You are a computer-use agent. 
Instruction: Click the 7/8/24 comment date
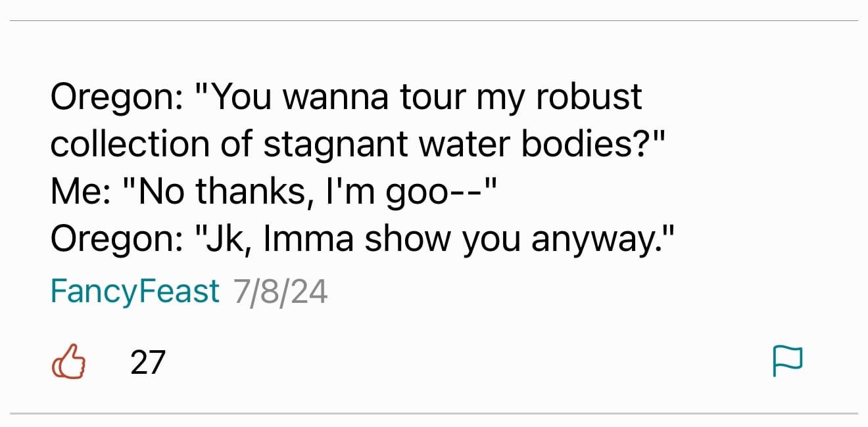pyautogui.click(x=280, y=291)
